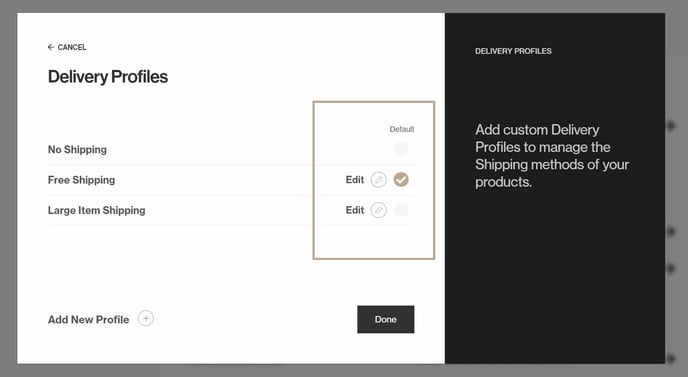Select the Free Shipping profile name

tap(82, 180)
